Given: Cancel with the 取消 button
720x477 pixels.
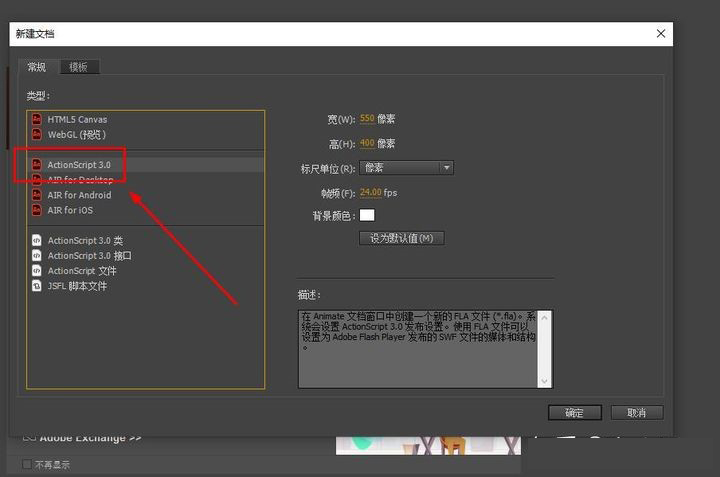Looking at the screenshot, I should [x=636, y=412].
